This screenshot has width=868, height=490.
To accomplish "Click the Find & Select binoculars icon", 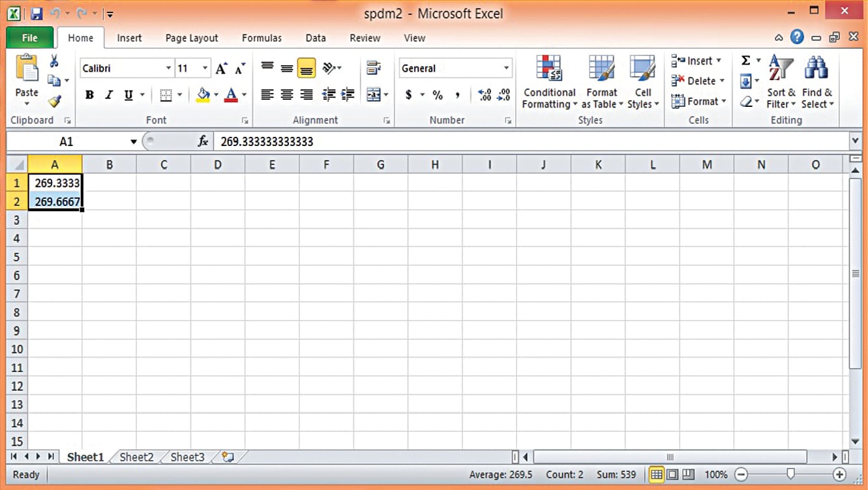I will click(816, 67).
